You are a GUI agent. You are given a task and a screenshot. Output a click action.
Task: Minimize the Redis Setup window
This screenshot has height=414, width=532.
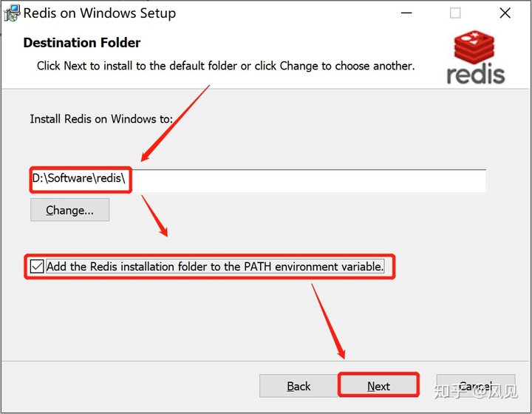click(x=406, y=13)
